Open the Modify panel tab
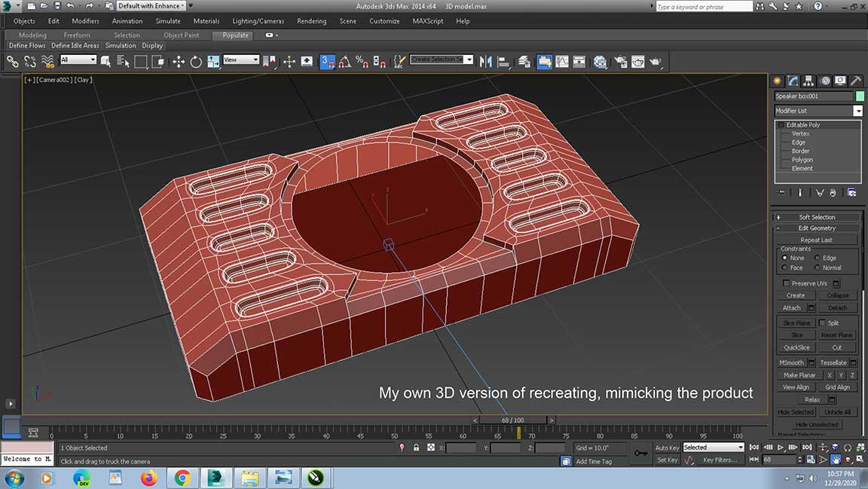 point(793,81)
